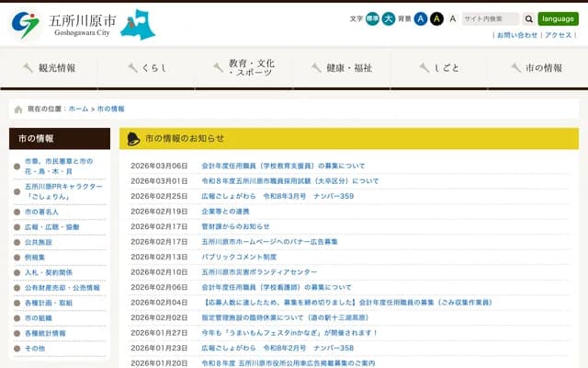Go to ホーム in the breadcrumb
Image resolution: width=588 pixels, height=368 pixels.
tap(78, 109)
